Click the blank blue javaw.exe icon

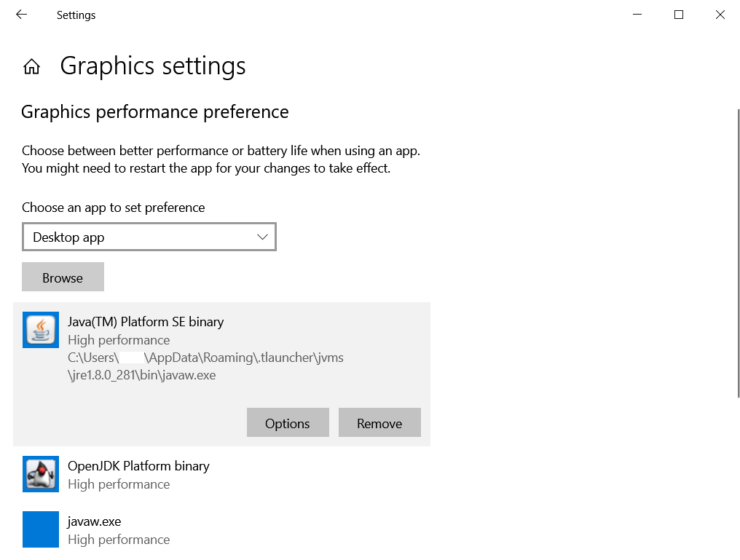(41, 529)
